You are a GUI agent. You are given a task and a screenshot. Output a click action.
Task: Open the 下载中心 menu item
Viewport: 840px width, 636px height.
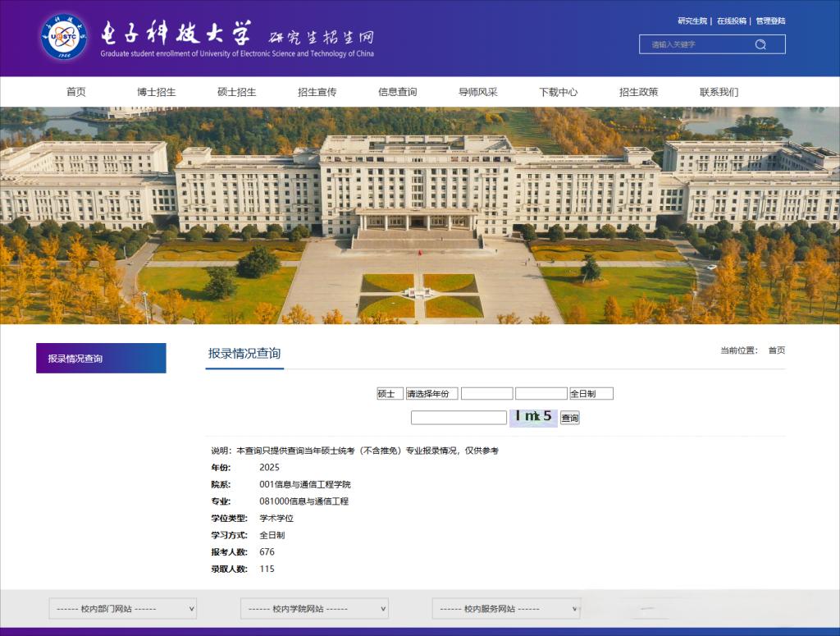tap(558, 92)
